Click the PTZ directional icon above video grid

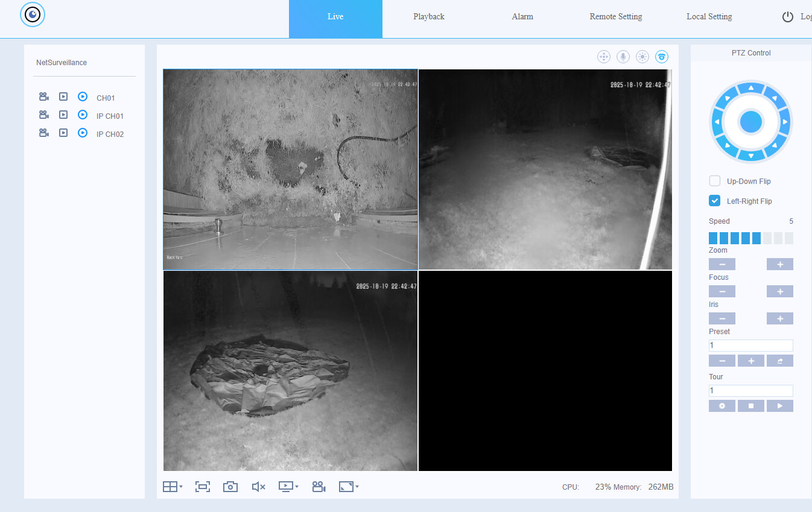click(604, 57)
